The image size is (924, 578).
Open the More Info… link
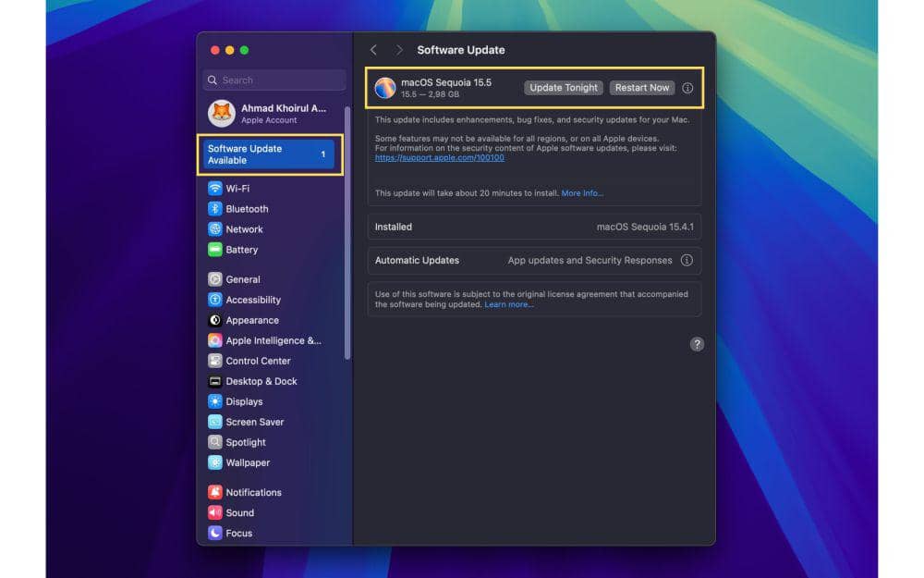(x=582, y=193)
